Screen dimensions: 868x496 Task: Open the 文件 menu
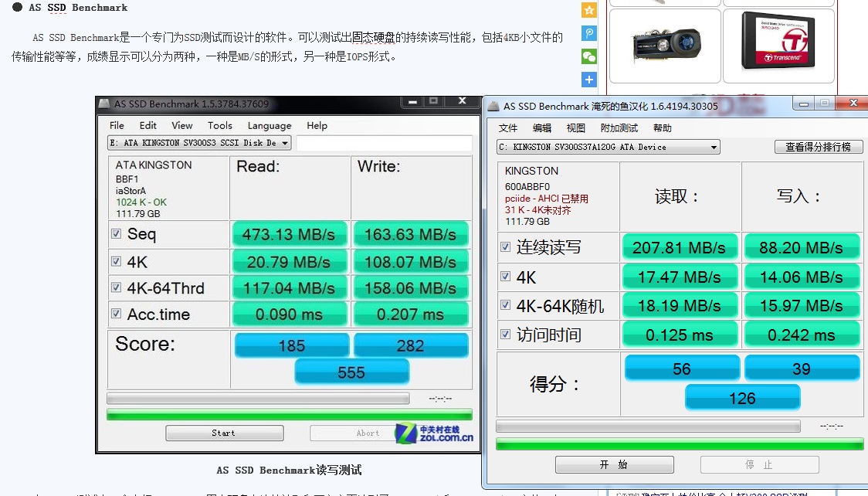(507, 128)
